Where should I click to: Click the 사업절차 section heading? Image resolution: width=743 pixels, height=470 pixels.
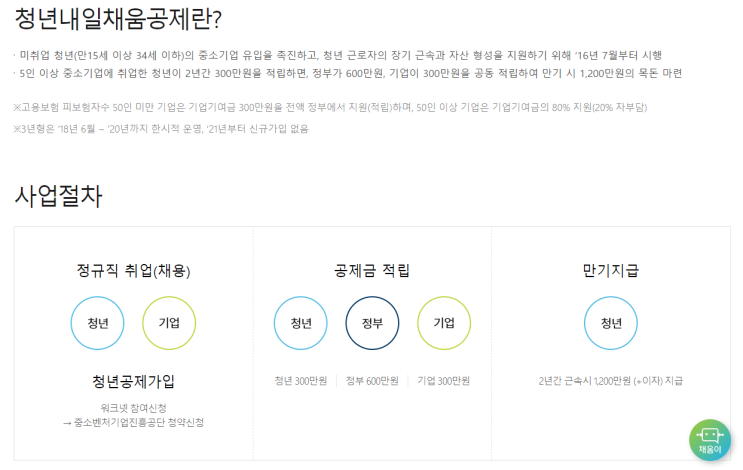pos(58,196)
